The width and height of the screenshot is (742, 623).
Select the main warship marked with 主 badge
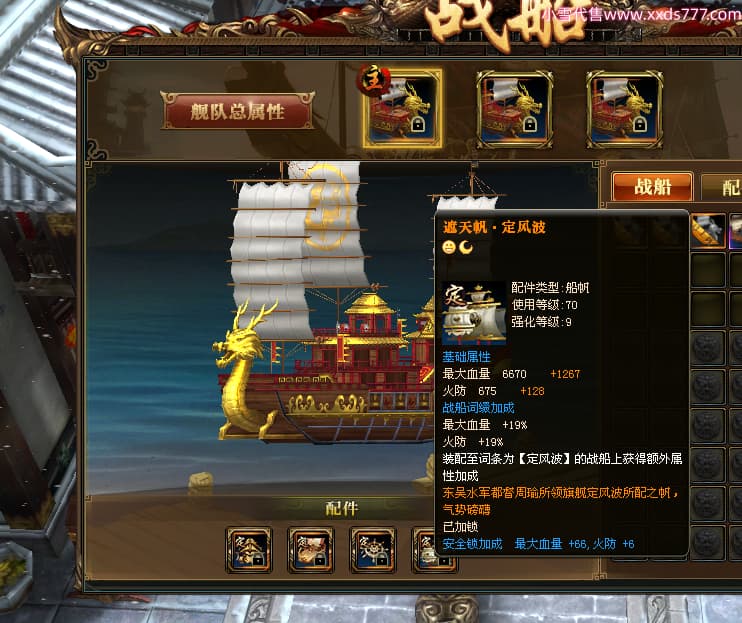402,109
